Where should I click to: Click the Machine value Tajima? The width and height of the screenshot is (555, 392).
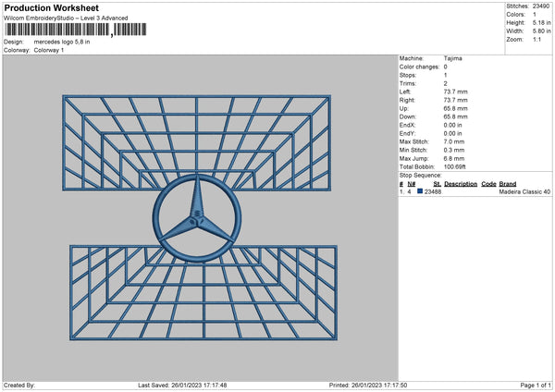coord(452,58)
